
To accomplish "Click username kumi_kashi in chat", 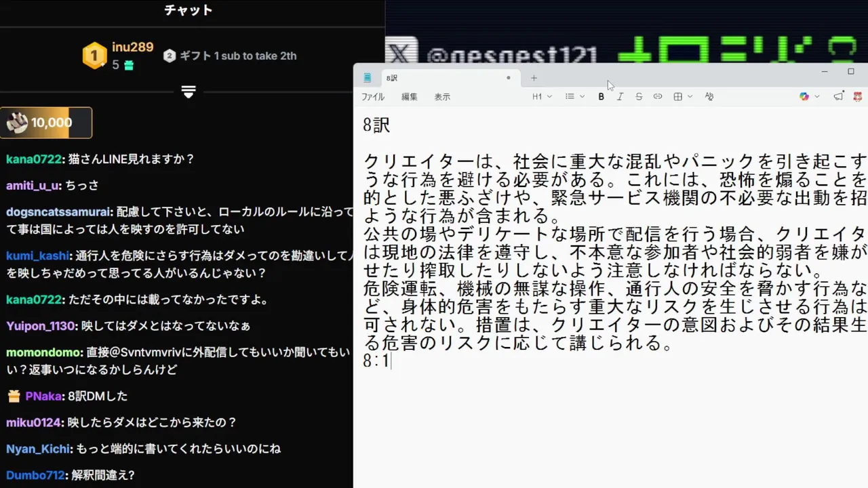I will pyautogui.click(x=37, y=256).
